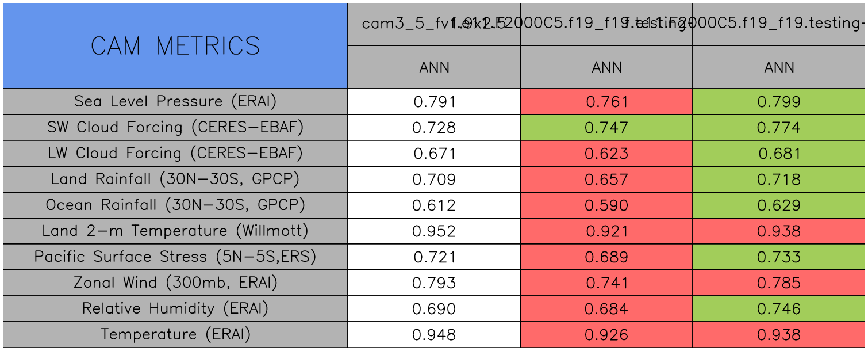Click the Zonal Wind (300mb, ERAI) label
Screen dimensions: 868x351
[x=175, y=283]
